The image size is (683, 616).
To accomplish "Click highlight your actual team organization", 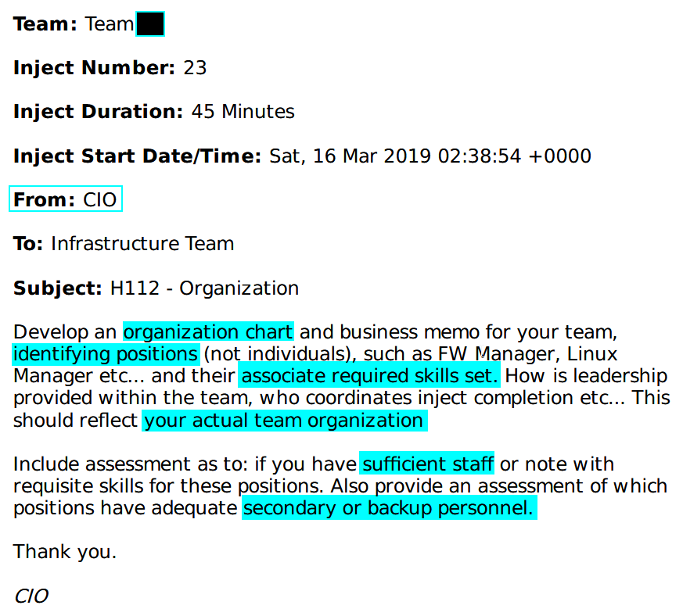I will (285, 421).
